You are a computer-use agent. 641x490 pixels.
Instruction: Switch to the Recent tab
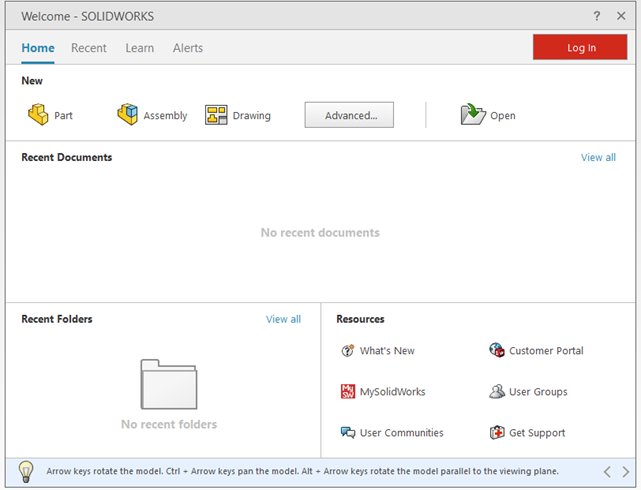point(89,48)
